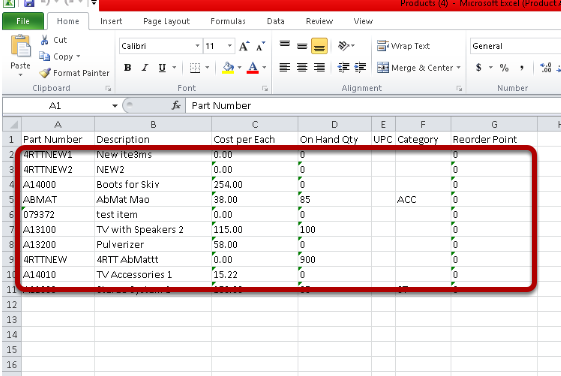Switch to the Review tab
This screenshot has height=376, width=561.
point(319,21)
